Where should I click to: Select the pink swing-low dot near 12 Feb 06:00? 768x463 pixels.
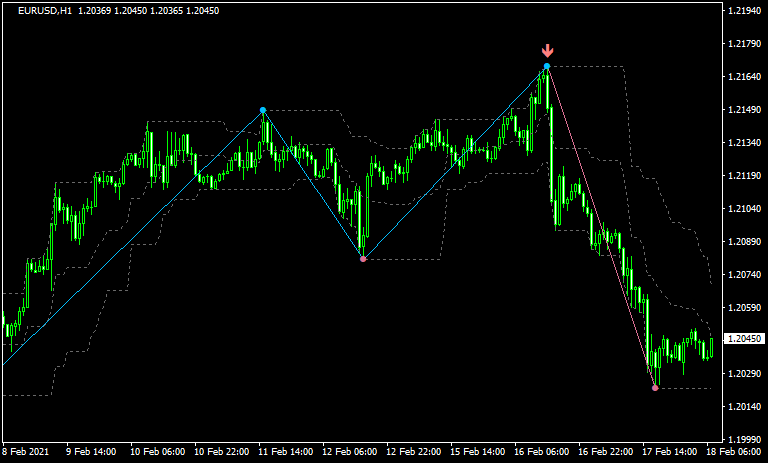363,259
